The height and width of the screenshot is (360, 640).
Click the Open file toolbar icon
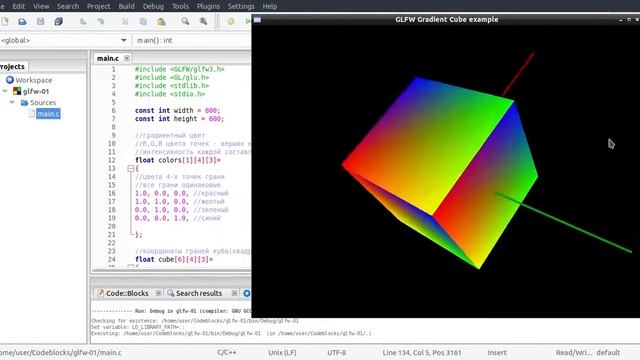(x=22, y=21)
